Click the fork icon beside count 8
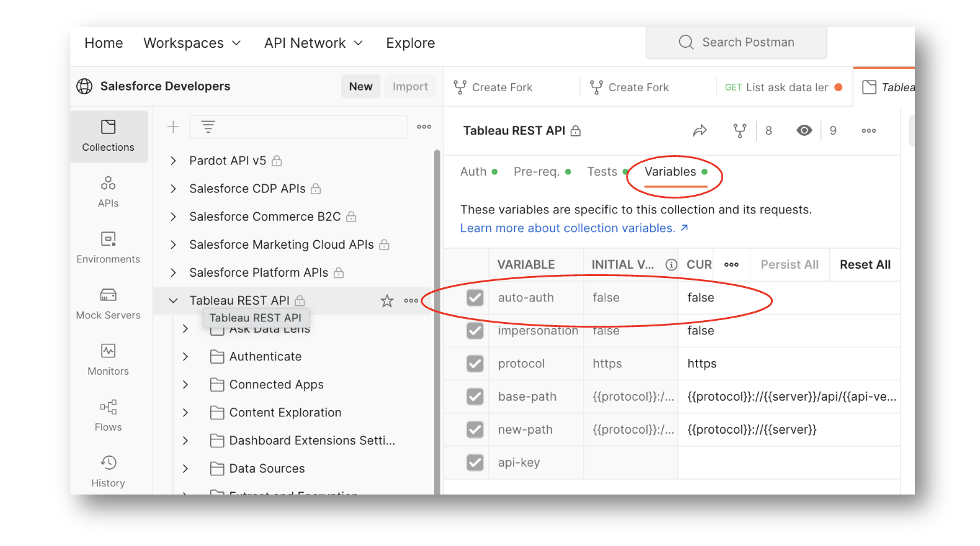 (740, 130)
